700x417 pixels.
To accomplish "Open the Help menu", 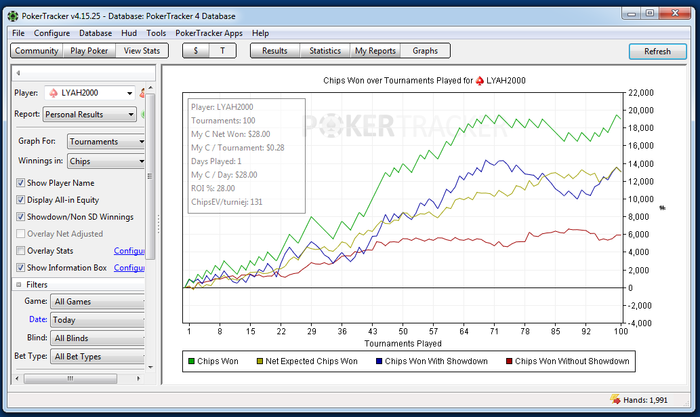I will (260, 33).
